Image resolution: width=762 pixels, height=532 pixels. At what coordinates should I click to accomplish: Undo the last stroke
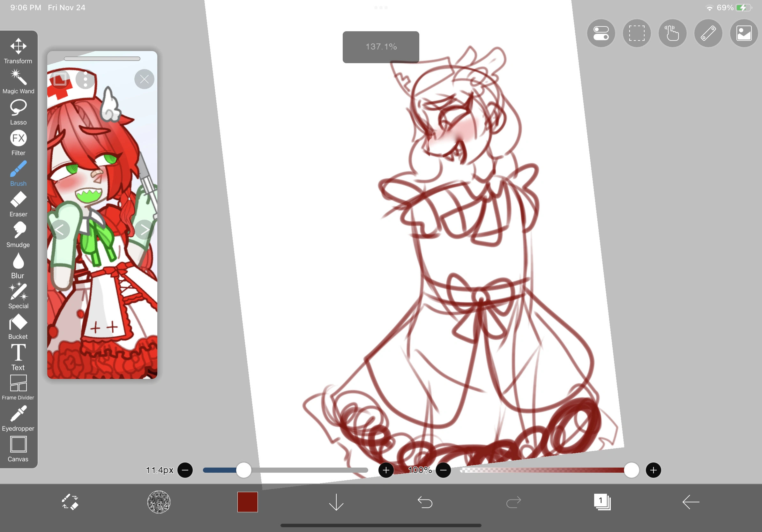(425, 502)
